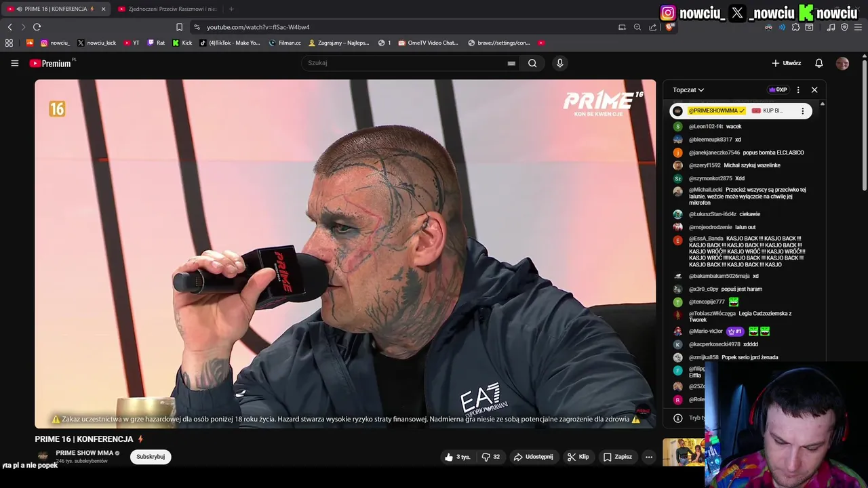Open Brave Shields lion icon
Screen dimensions: 868x488
click(669, 27)
